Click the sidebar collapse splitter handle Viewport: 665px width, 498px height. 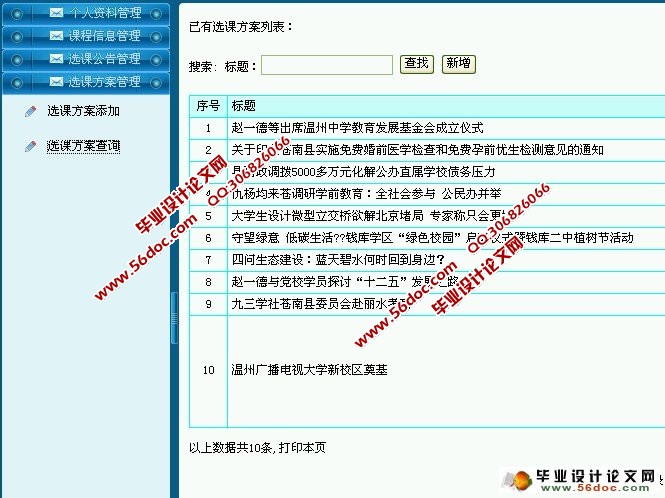(174, 318)
